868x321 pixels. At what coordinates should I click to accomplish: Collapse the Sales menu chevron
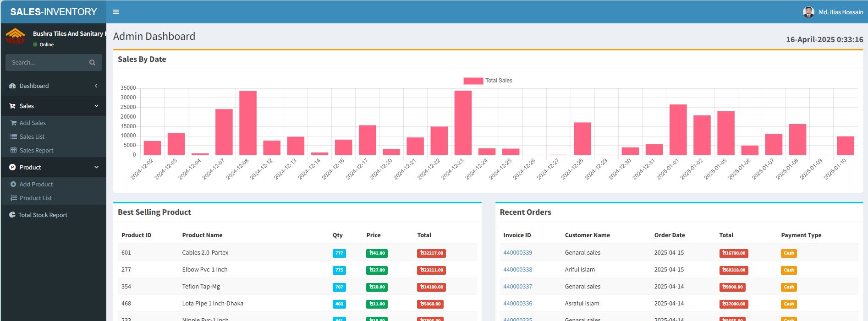coord(96,106)
